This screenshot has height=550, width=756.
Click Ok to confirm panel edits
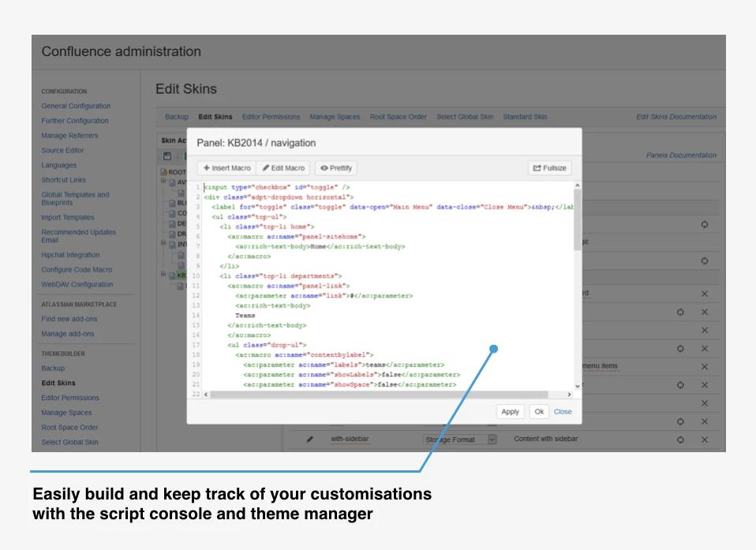pos(539,412)
